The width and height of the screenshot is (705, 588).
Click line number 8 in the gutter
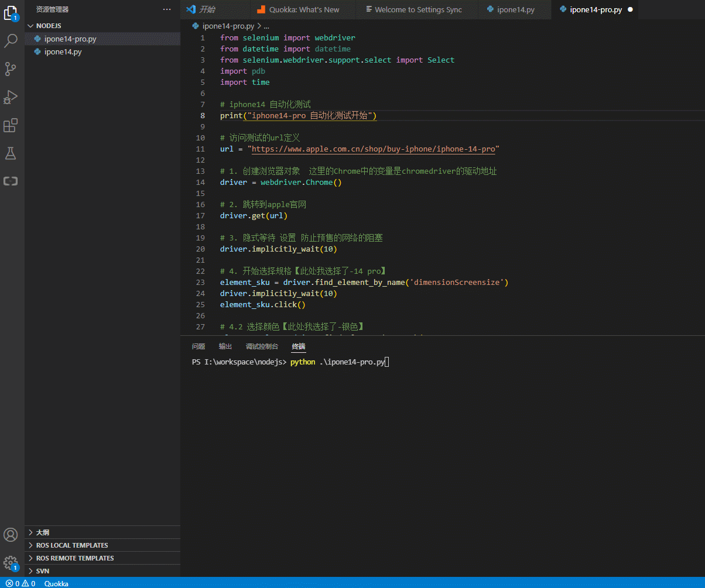[203, 116]
